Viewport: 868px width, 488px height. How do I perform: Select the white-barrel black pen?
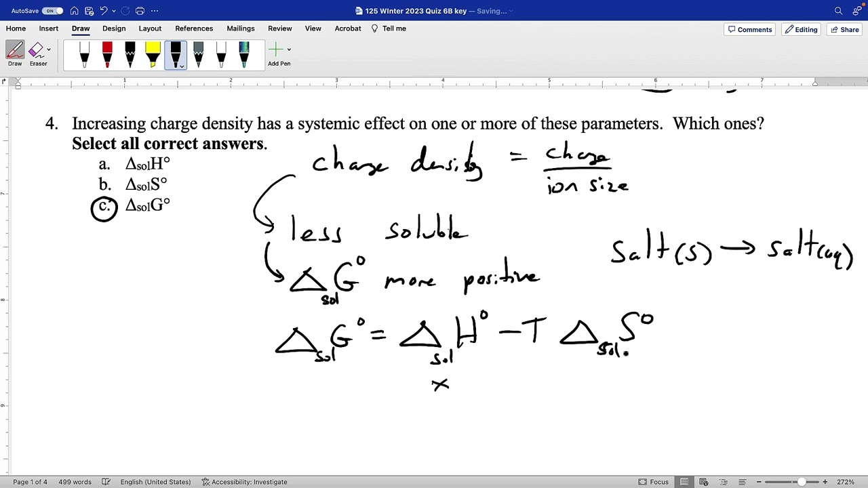pyautogui.click(x=221, y=55)
